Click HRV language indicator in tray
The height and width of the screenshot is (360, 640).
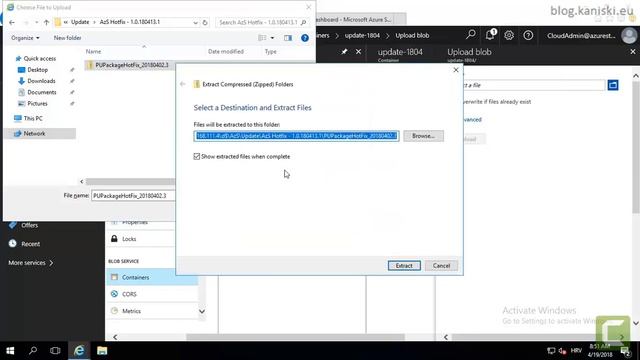click(x=576, y=351)
